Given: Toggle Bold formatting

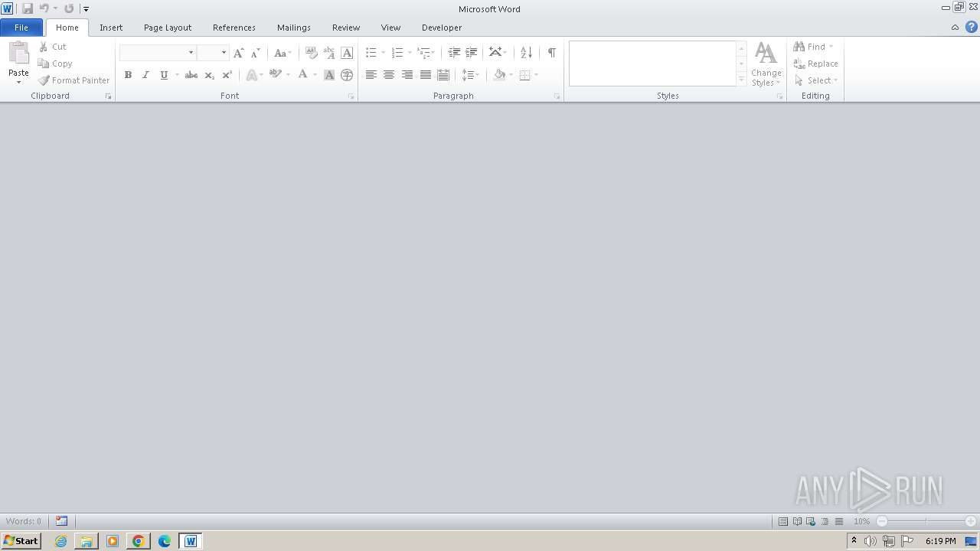Looking at the screenshot, I should 128,75.
